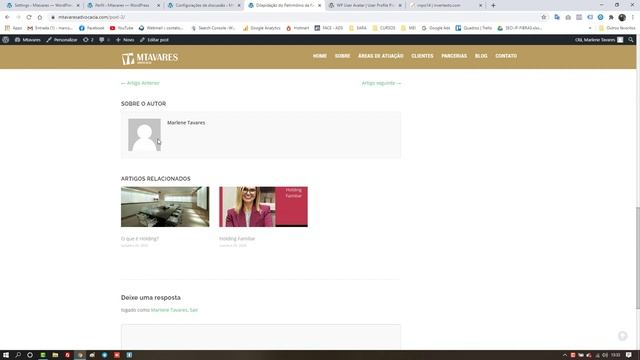
Task: Bookmark this page with the star icon
Action: pos(544,17)
